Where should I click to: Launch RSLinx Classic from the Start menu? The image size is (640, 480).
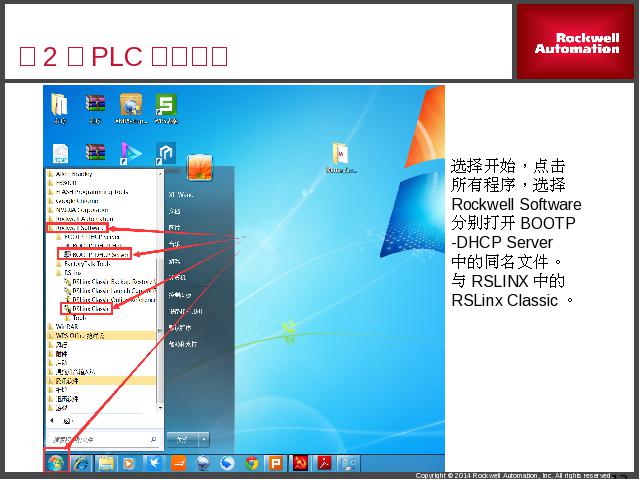click(x=87, y=309)
